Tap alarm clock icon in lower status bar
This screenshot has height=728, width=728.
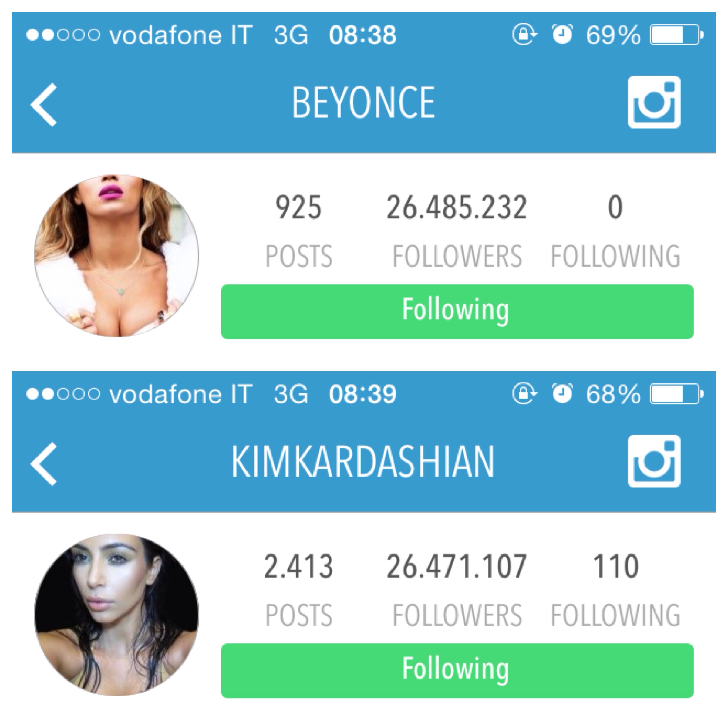(x=562, y=393)
